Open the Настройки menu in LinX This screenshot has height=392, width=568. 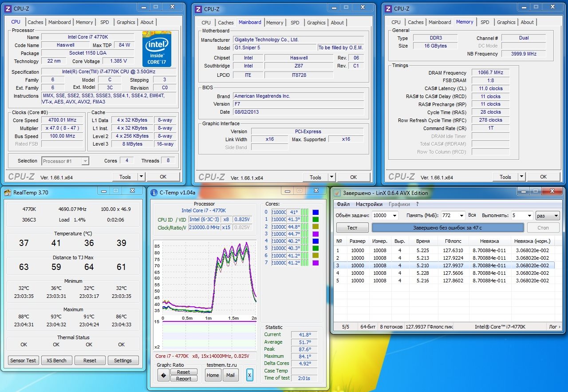click(x=369, y=204)
